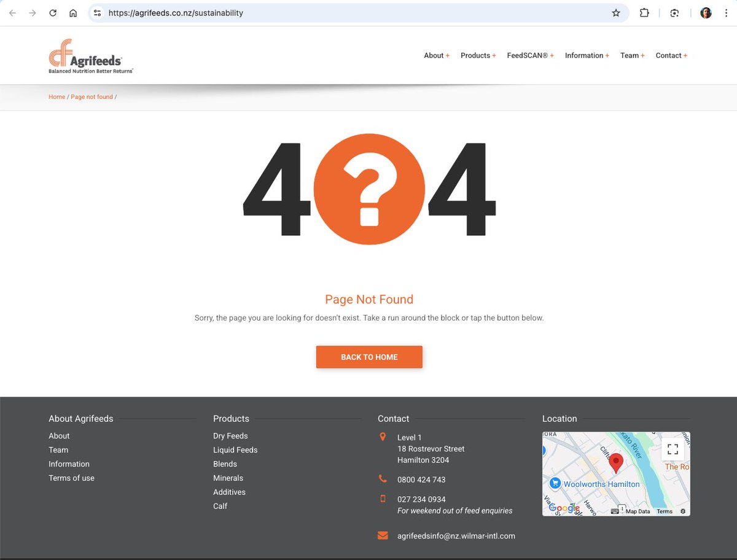Open footer Terms of use link
The height and width of the screenshot is (560, 737).
coord(71,478)
